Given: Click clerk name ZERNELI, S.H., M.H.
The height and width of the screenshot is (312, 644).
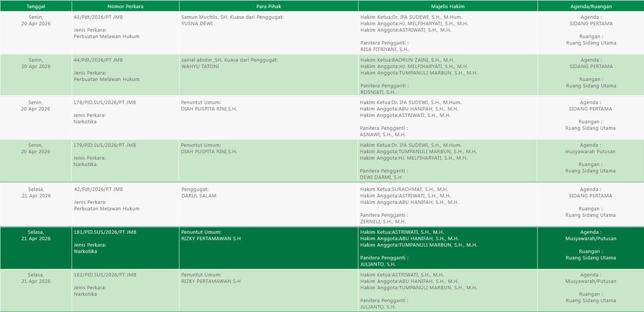Looking at the screenshot, I should tap(383, 222).
